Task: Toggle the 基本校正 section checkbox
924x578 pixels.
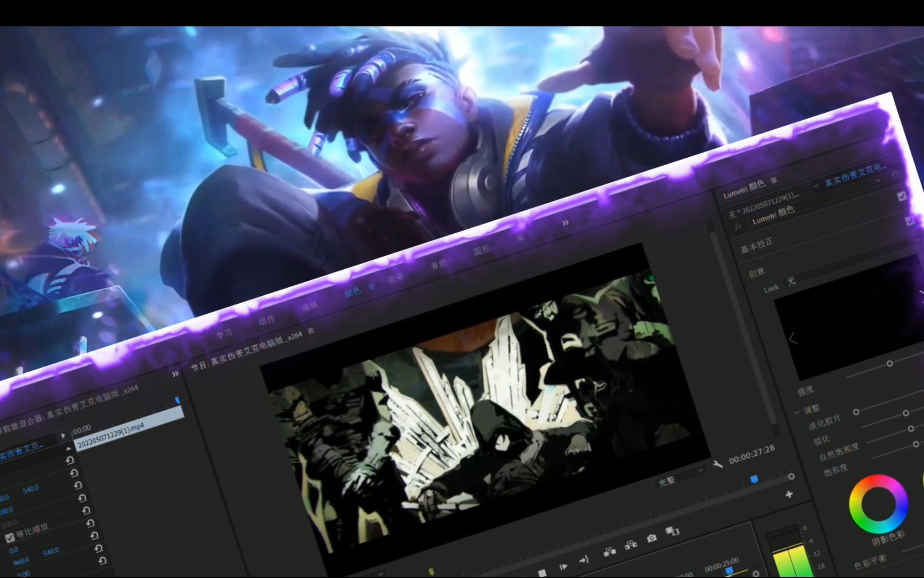Action: tap(902, 196)
